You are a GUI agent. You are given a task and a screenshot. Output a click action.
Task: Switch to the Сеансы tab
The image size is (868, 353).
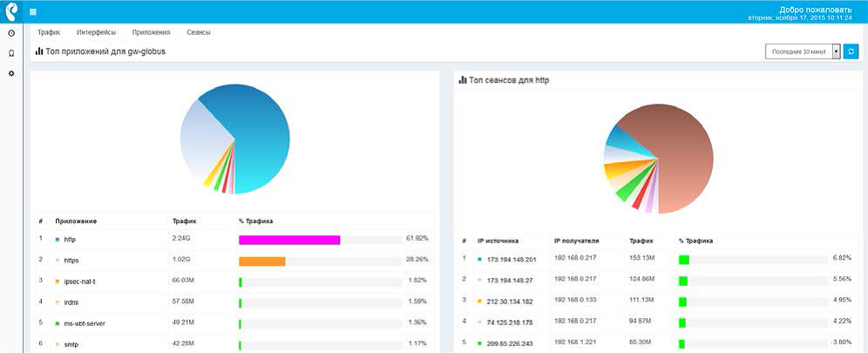[x=198, y=32]
